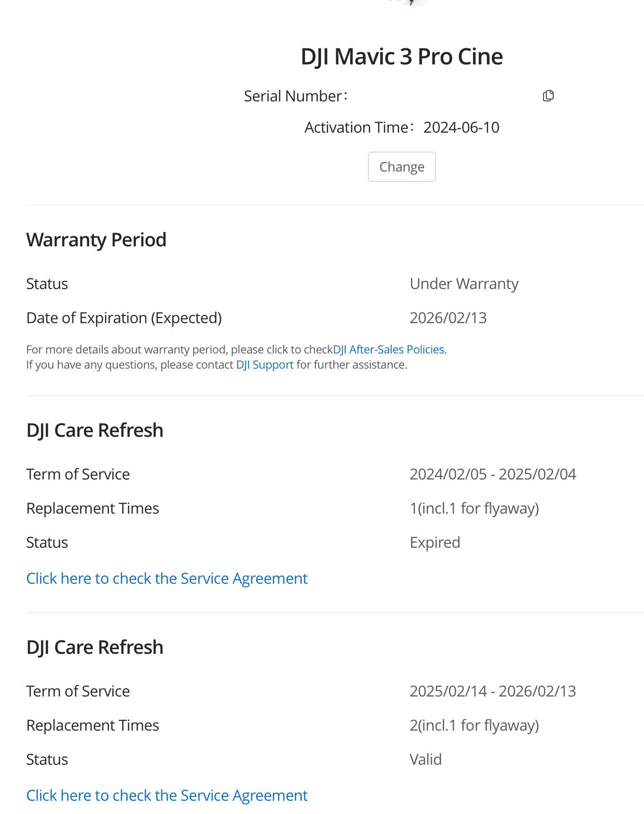Click the Valid status value

pyautogui.click(x=425, y=759)
